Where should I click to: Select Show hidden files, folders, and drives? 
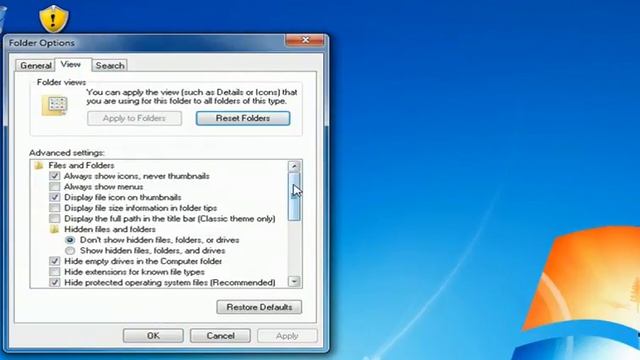pos(70,251)
